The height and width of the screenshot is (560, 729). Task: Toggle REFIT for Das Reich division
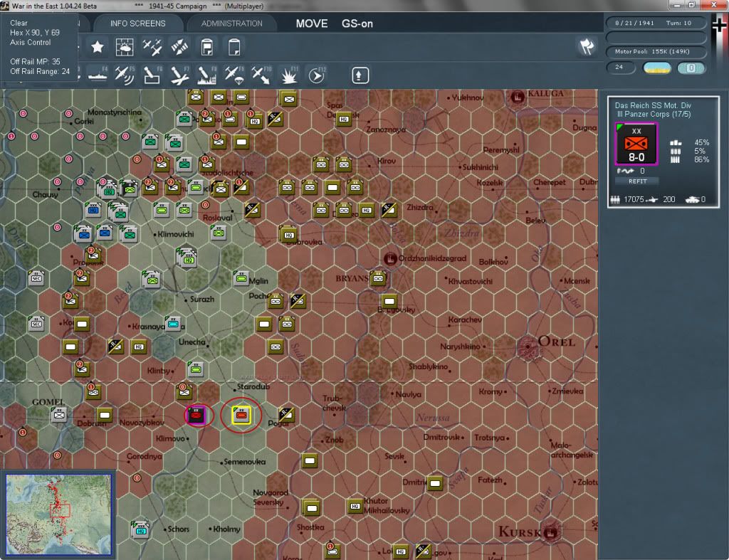[x=637, y=181]
